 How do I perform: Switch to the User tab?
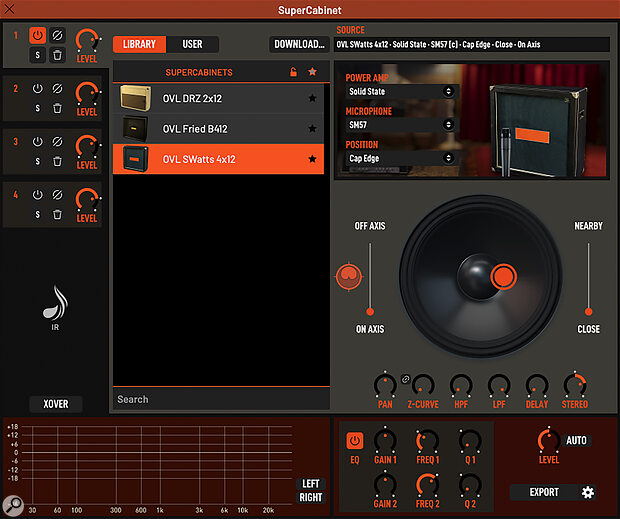(x=192, y=44)
